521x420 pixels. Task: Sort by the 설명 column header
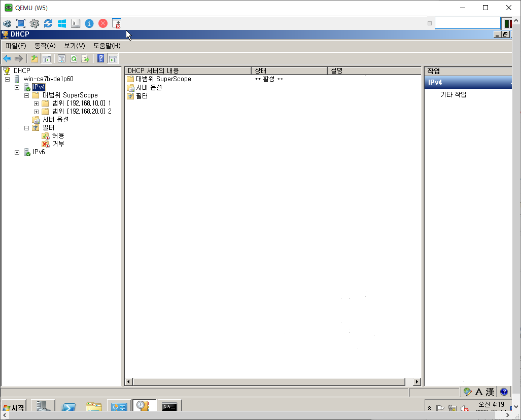coord(374,71)
